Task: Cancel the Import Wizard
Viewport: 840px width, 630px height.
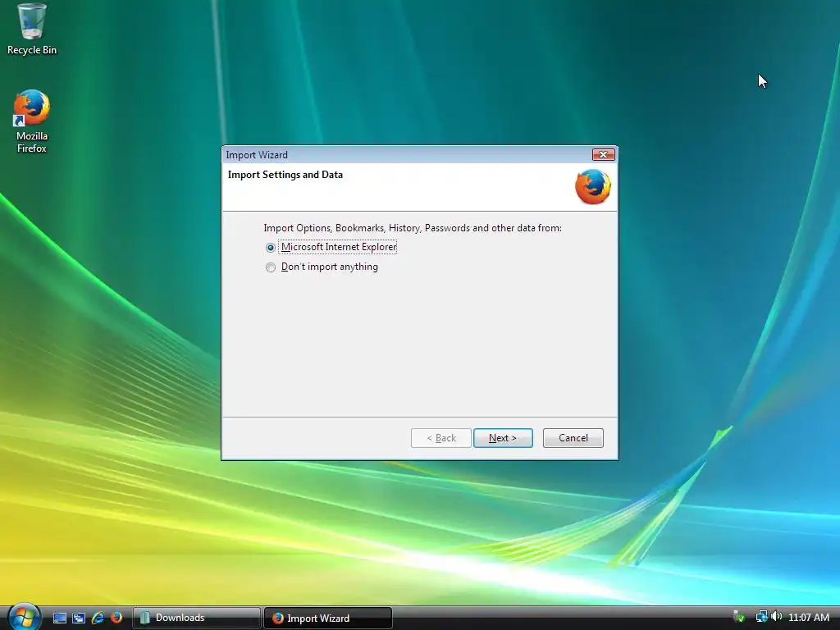Action: 573,438
